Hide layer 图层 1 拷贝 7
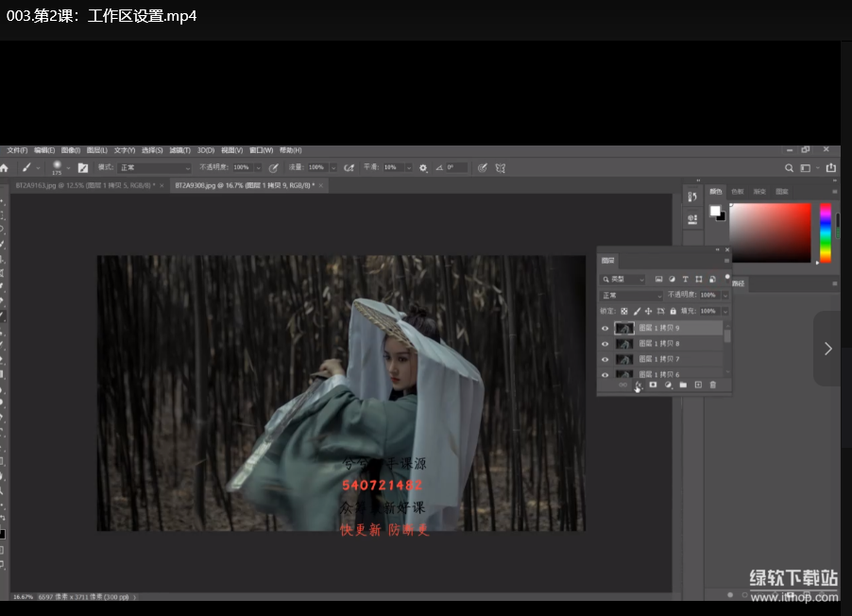 [605, 359]
